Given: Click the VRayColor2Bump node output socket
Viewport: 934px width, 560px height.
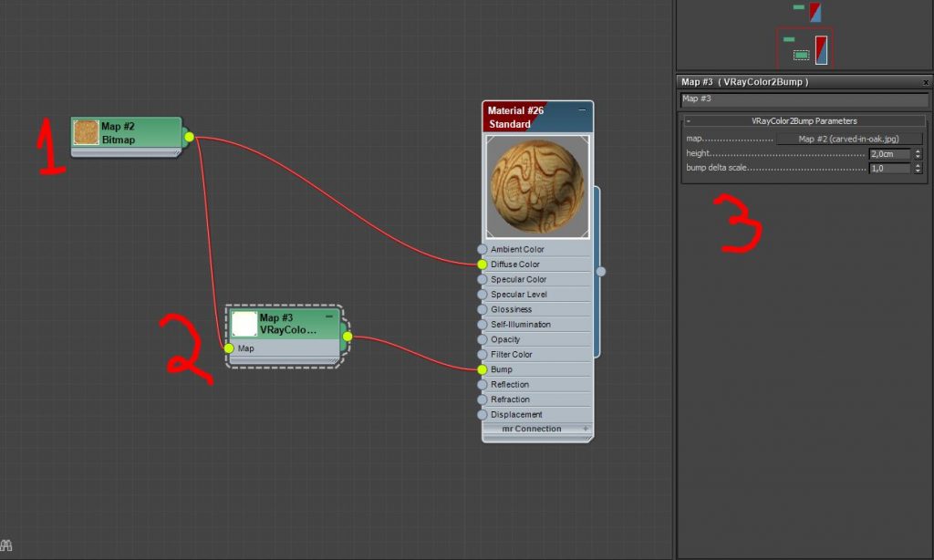Looking at the screenshot, I should click(348, 337).
